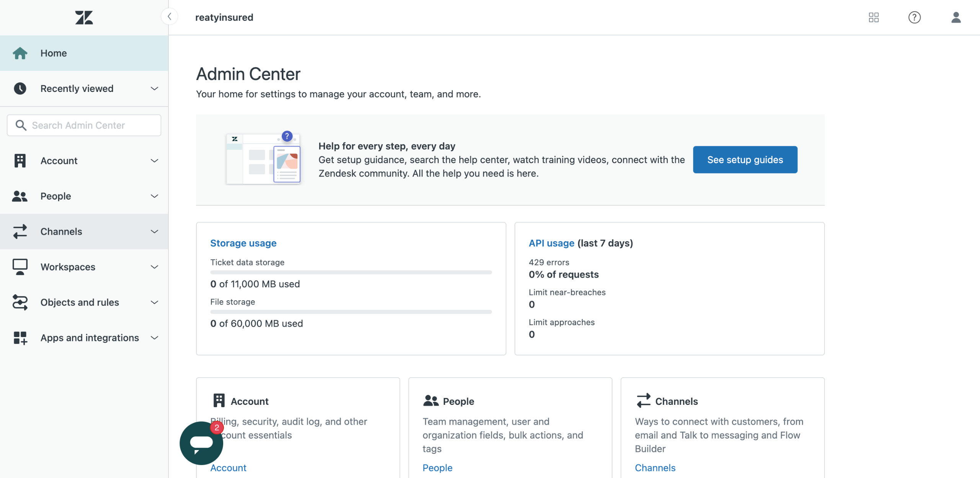The image size is (980, 478).
Task: Open the Channels sidebar menu item
Action: tap(61, 231)
